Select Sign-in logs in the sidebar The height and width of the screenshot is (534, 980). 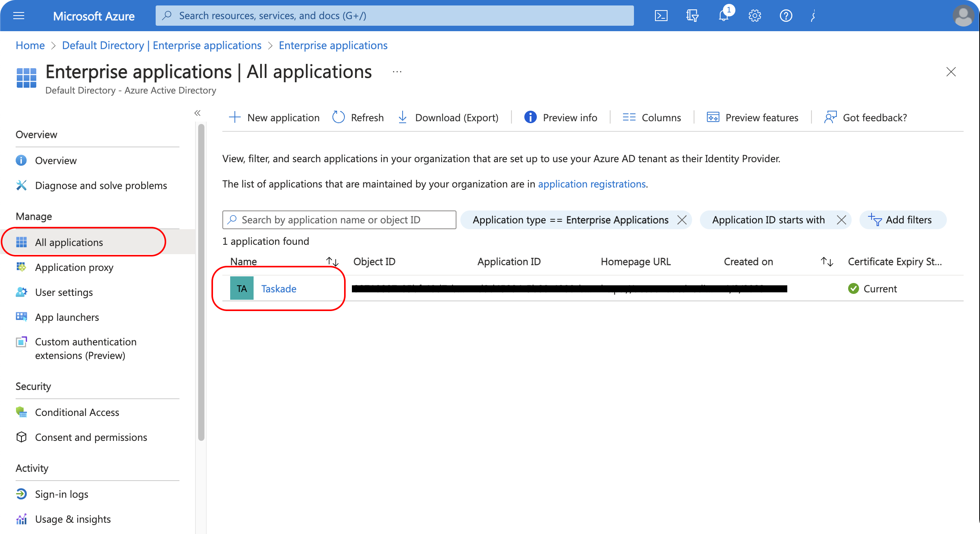(62, 494)
